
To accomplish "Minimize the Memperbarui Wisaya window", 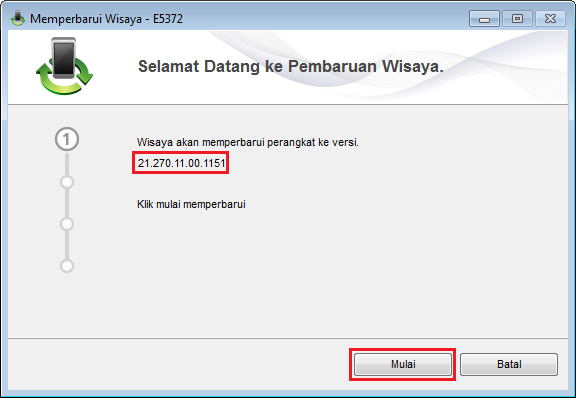I will [x=484, y=19].
